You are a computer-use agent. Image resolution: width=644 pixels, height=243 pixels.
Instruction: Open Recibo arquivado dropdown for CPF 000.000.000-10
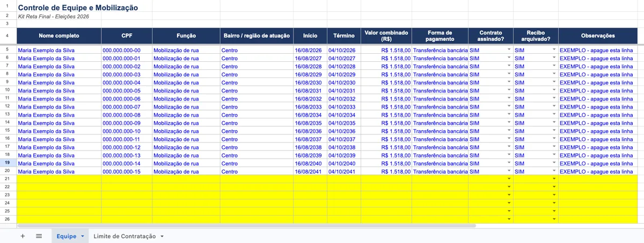tap(554, 131)
